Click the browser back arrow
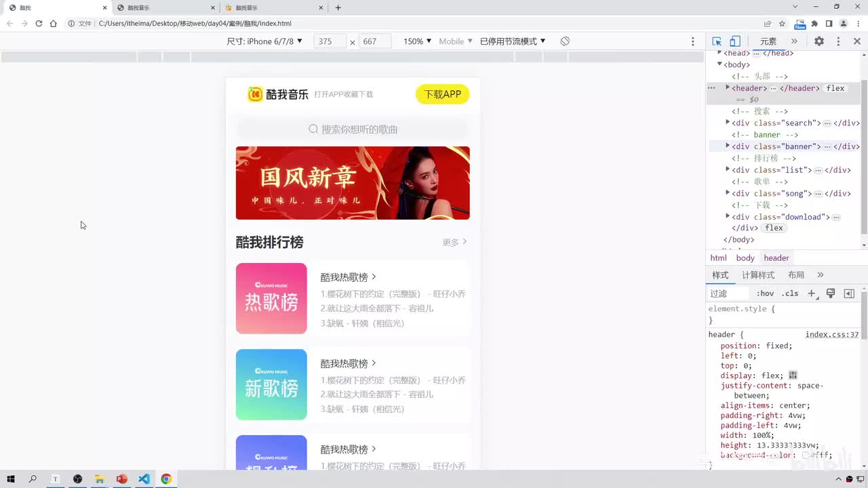This screenshot has width=868, height=488. click(x=9, y=24)
